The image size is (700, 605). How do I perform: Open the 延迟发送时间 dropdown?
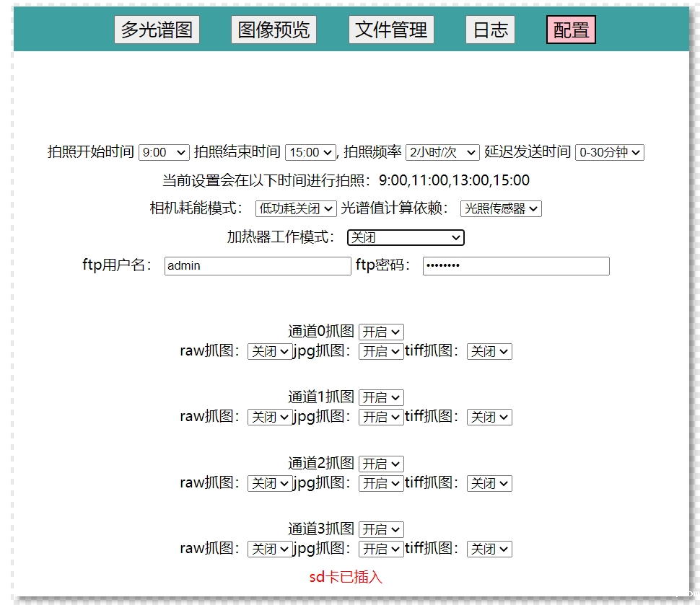point(609,152)
